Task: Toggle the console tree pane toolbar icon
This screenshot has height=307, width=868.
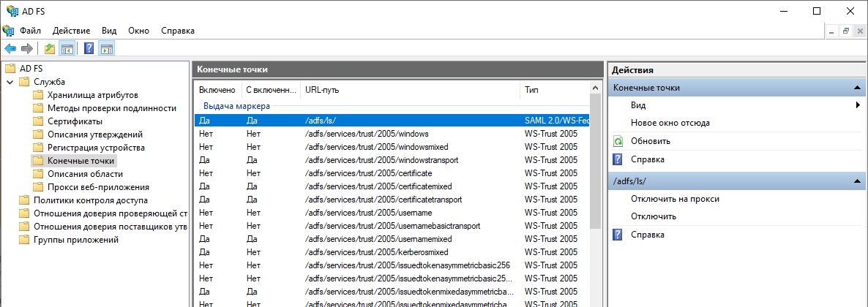Action: tap(67, 49)
